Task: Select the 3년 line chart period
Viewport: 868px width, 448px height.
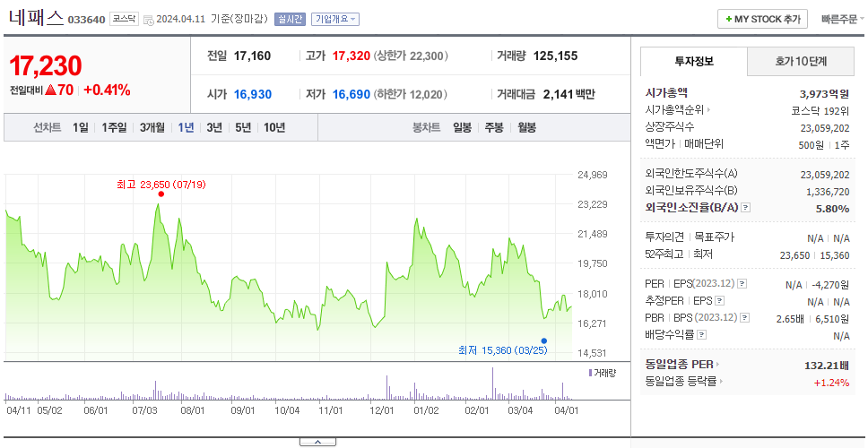Action: (x=214, y=128)
